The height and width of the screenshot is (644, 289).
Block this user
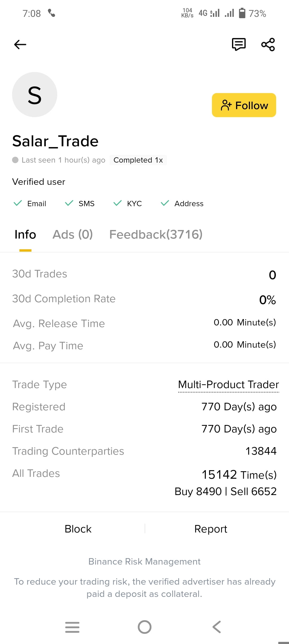[x=78, y=529]
